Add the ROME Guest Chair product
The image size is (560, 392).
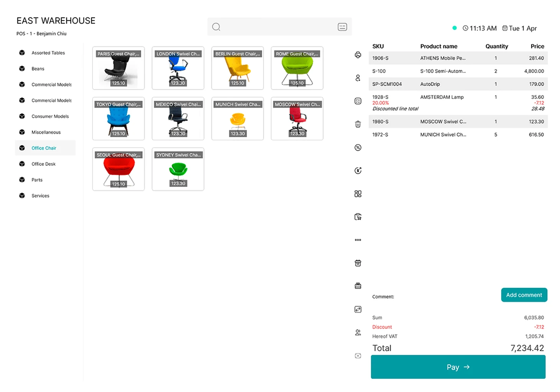pos(297,68)
